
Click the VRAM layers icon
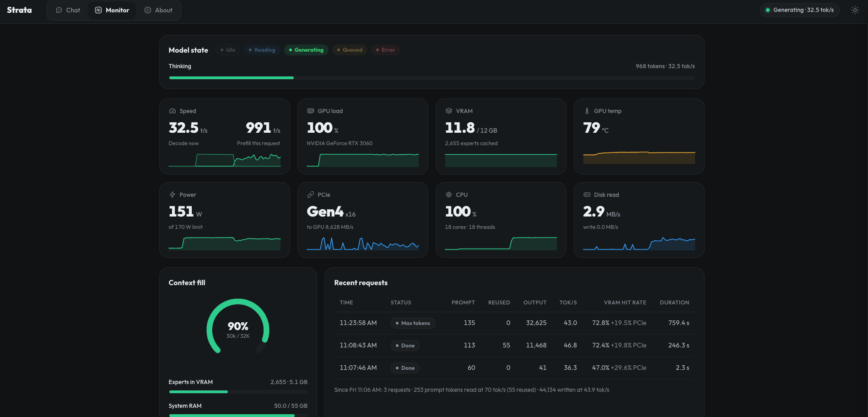pyautogui.click(x=449, y=111)
